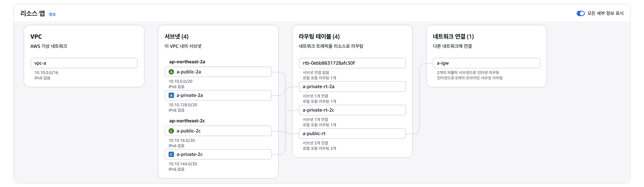Select the a-private-rt-2a route table
This screenshot has height=187, width=644.
coord(352,87)
